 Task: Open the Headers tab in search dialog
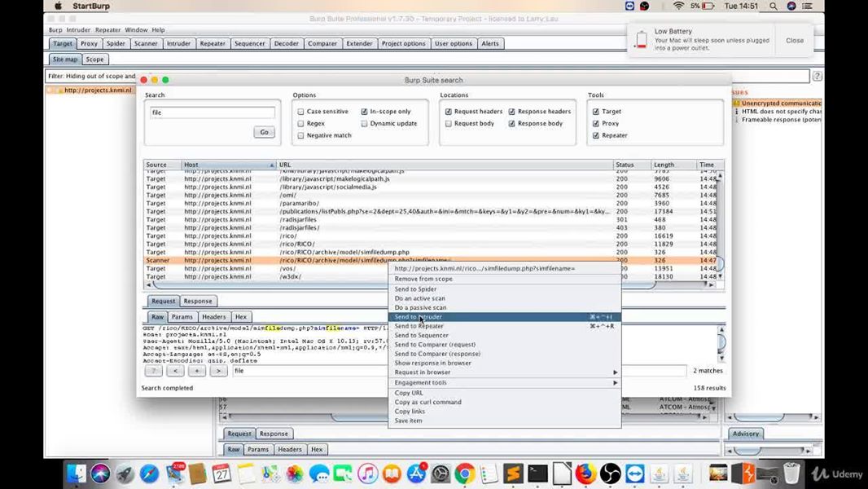pos(213,317)
